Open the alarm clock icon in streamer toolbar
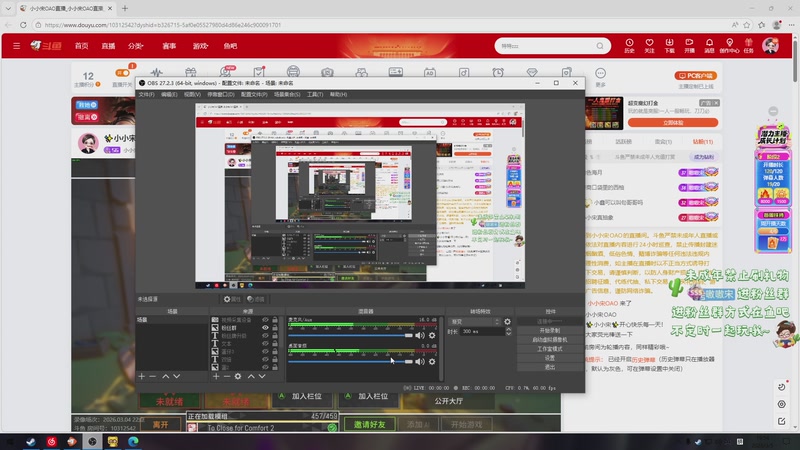Screen dimensions: 800x450 pos(498,72)
